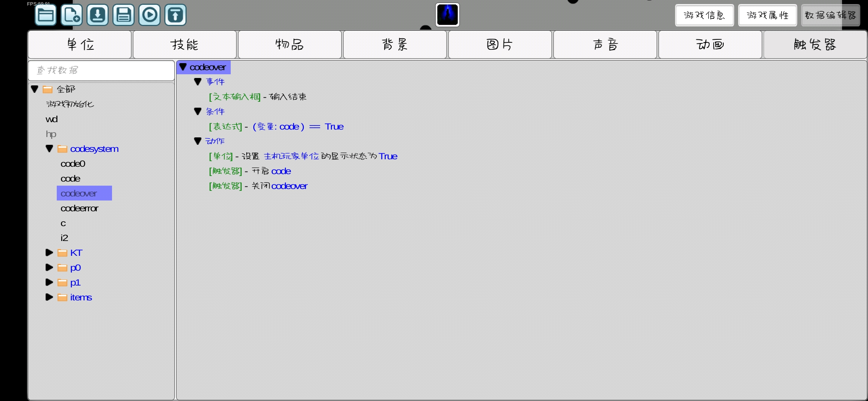Click the upload/export icon
The width and height of the screenshot is (868, 401).
(x=175, y=15)
